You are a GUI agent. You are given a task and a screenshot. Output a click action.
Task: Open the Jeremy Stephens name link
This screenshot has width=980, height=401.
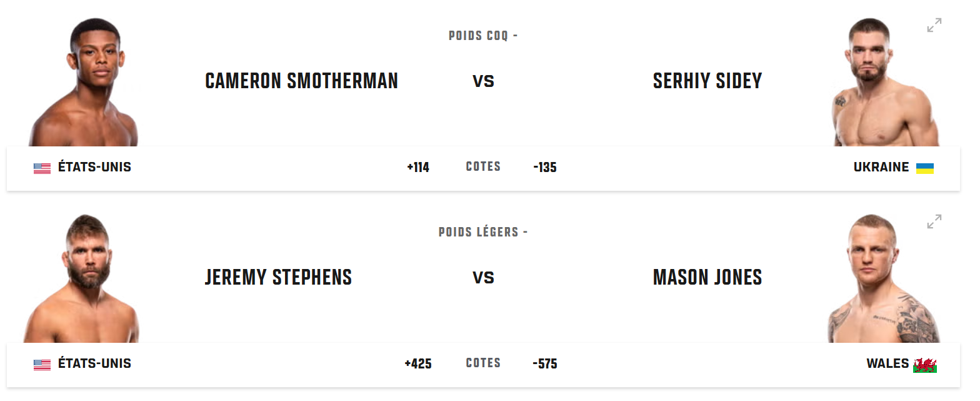[x=278, y=277]
